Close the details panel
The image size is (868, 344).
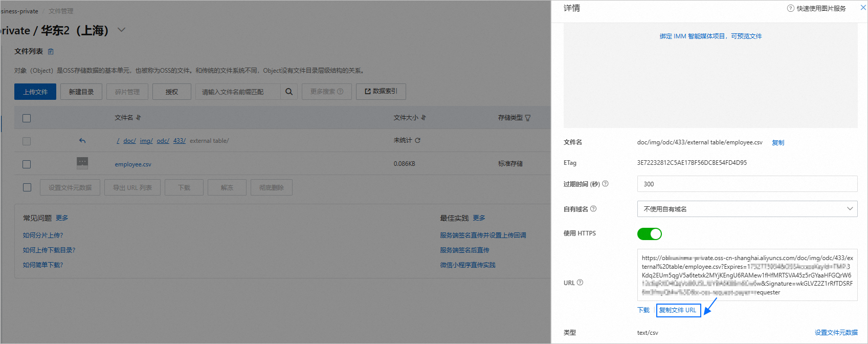863,8
